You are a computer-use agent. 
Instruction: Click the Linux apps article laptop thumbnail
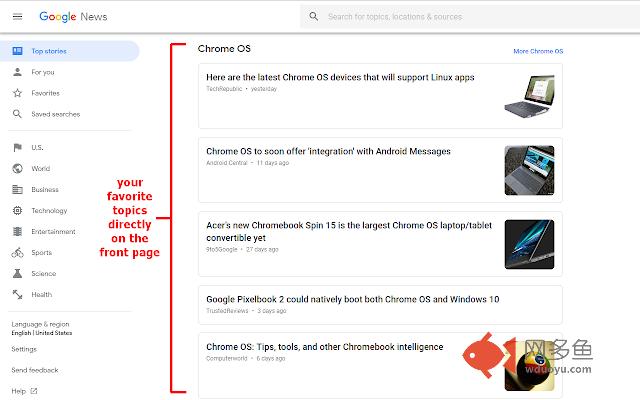(x=529, y=97)
